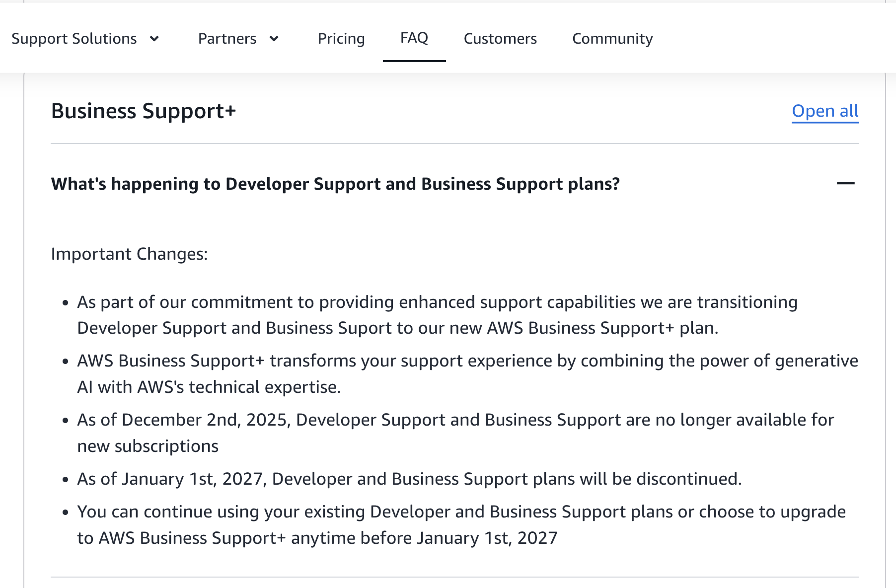Go to the Pricing tab

pyautogui.click(x=341, y=39)
